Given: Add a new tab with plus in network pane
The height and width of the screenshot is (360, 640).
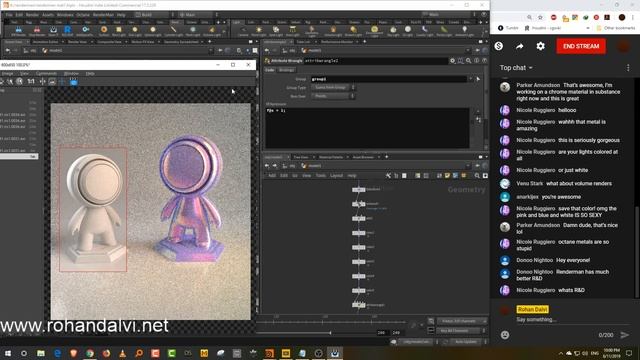Looking at the screenshot, I should (x=386, y=157).
